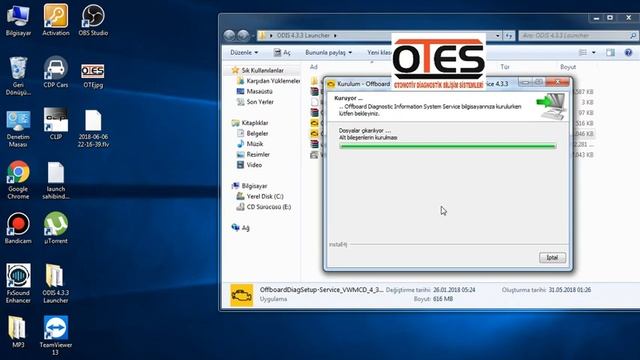Launch the CLIP desktop shortcut
640x360 pixels.
click(x=56, y=124)
